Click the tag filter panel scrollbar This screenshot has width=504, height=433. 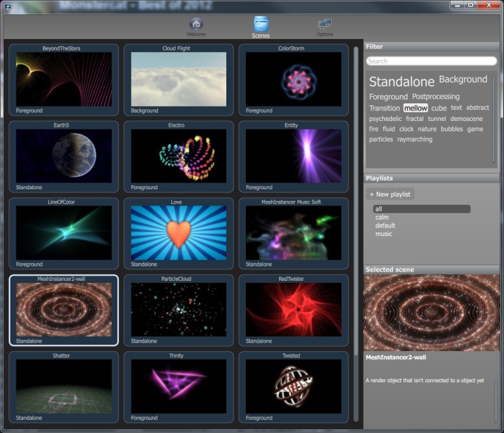494,120
